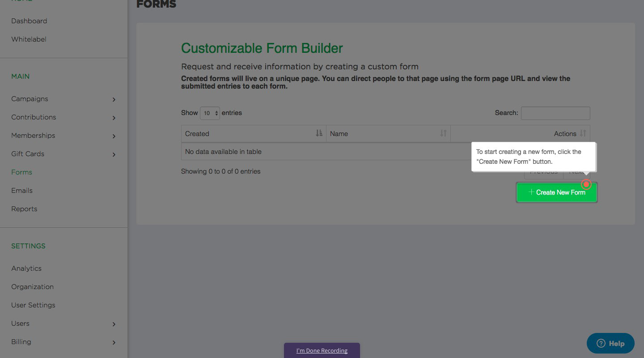Go to Memberships in the sidebar
The image size is (644, 358).
[33, 136]
